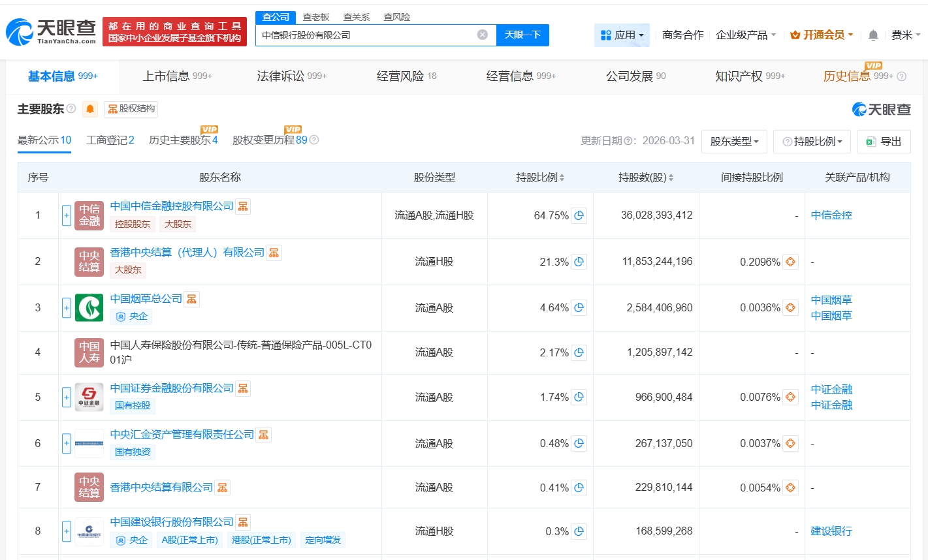
Task: View shareholding pie chart for 0.41%
Action: (579, 488)
